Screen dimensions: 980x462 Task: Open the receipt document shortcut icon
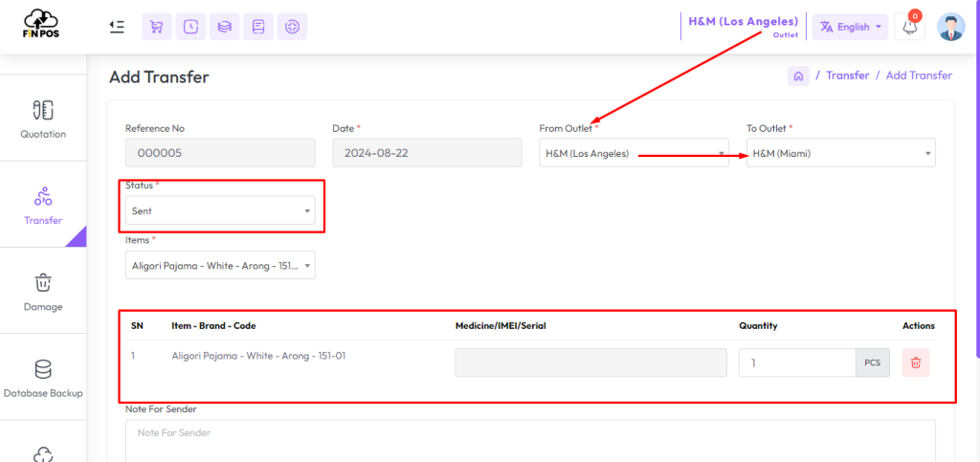tap(258, 27)
